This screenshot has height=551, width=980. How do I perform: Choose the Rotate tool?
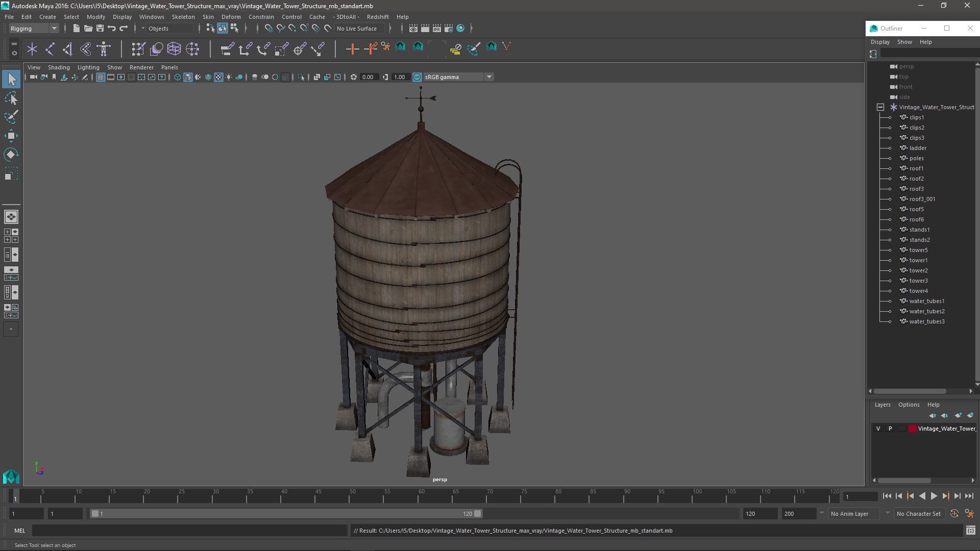(x=11, y=155)
